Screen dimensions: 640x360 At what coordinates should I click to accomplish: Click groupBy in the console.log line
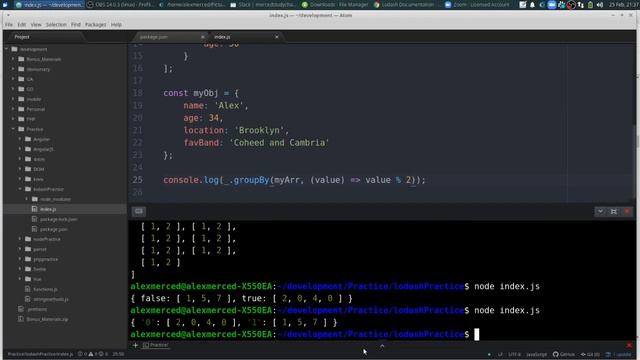click(251, 180)
